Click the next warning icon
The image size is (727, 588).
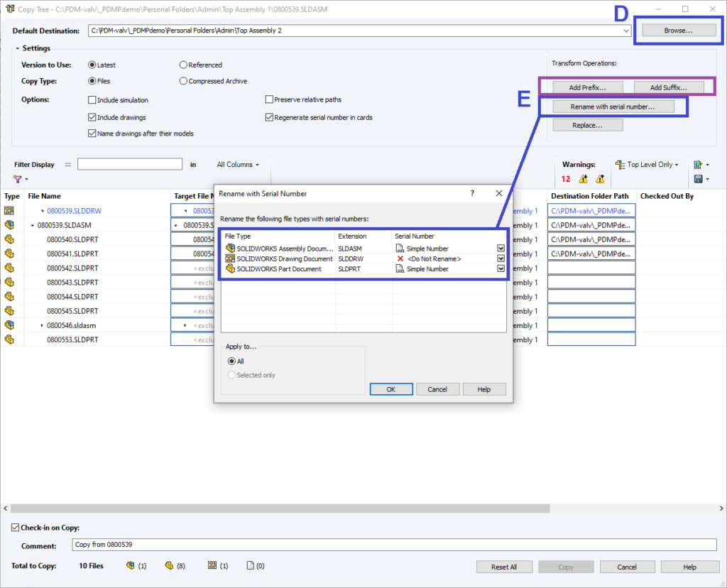tap(600, 179)
